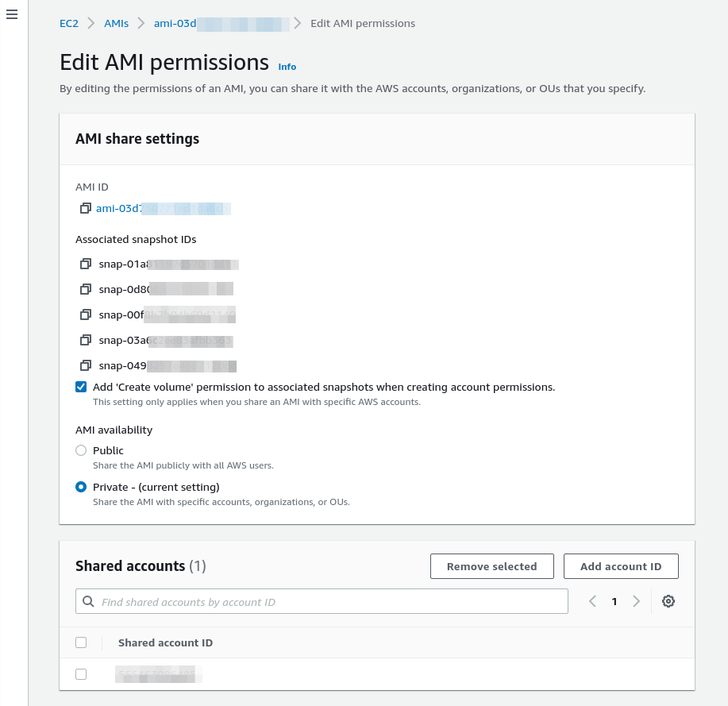Copy snapshot ID snap-01a using copy icon
This screenshot has height=706, width=728.
point(86,264)
